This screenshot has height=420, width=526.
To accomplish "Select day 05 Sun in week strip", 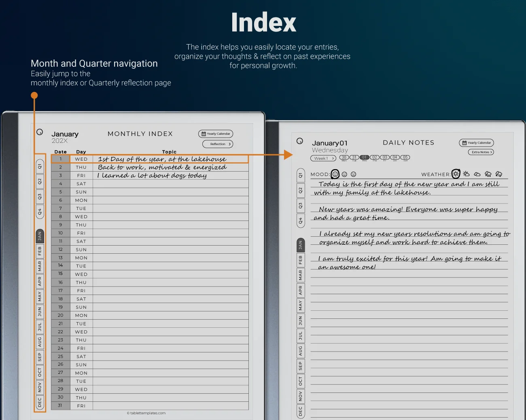I will coord(405,157).
